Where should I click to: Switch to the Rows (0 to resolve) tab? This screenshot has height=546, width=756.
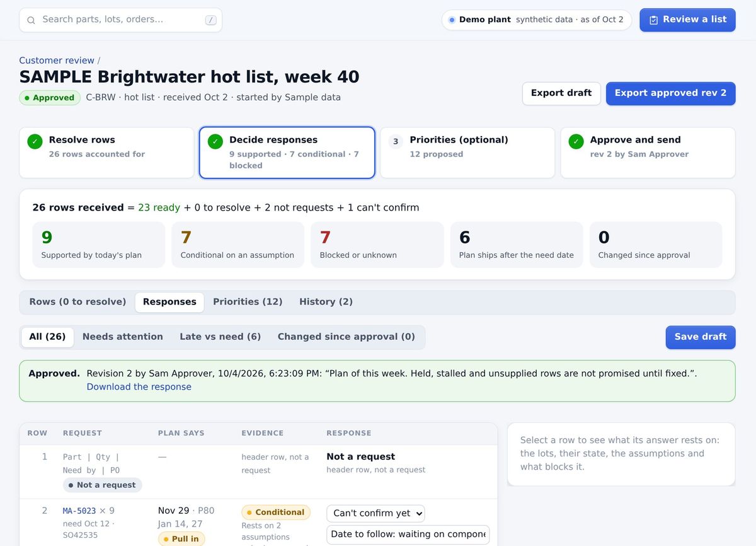point(77,302)
